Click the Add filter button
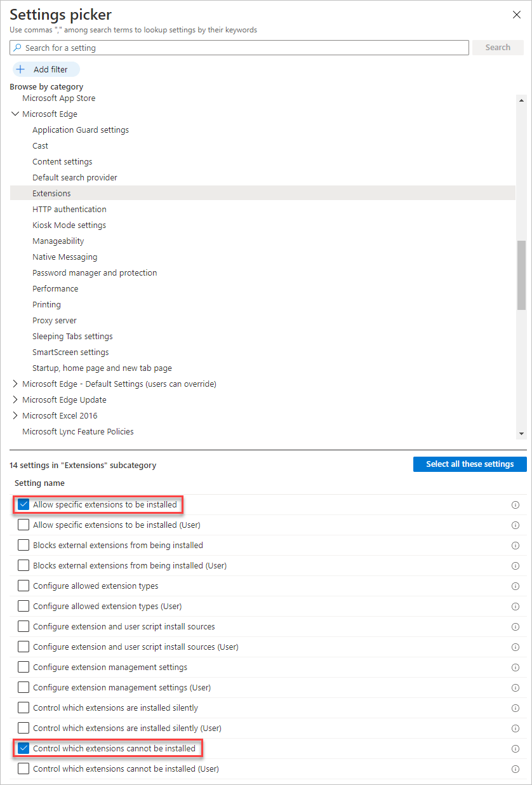Viewport: 532px width, 785px height. (46, 69)
